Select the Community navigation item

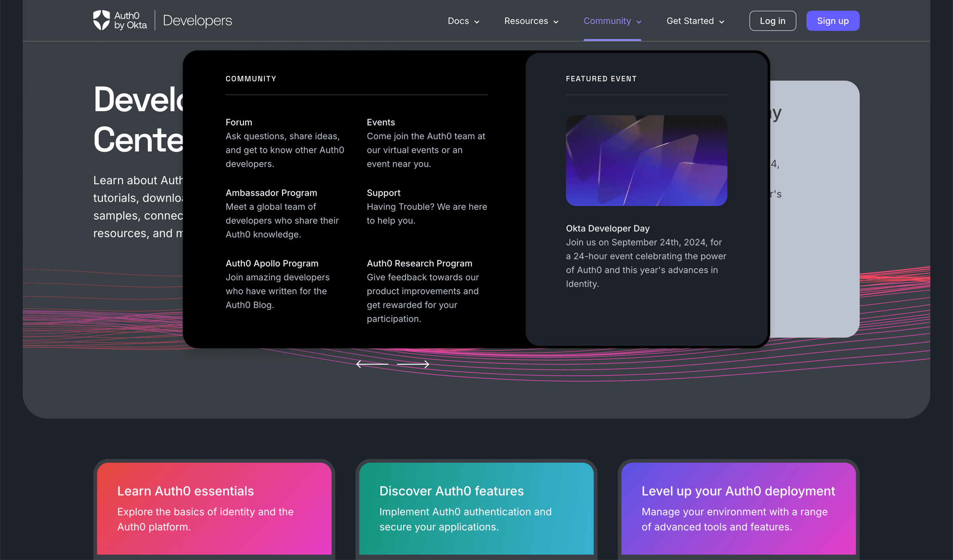pos(612,21)
